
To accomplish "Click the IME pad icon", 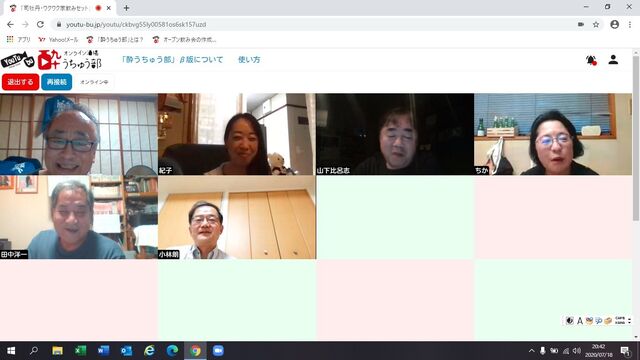I will click(x=589, y=321).
